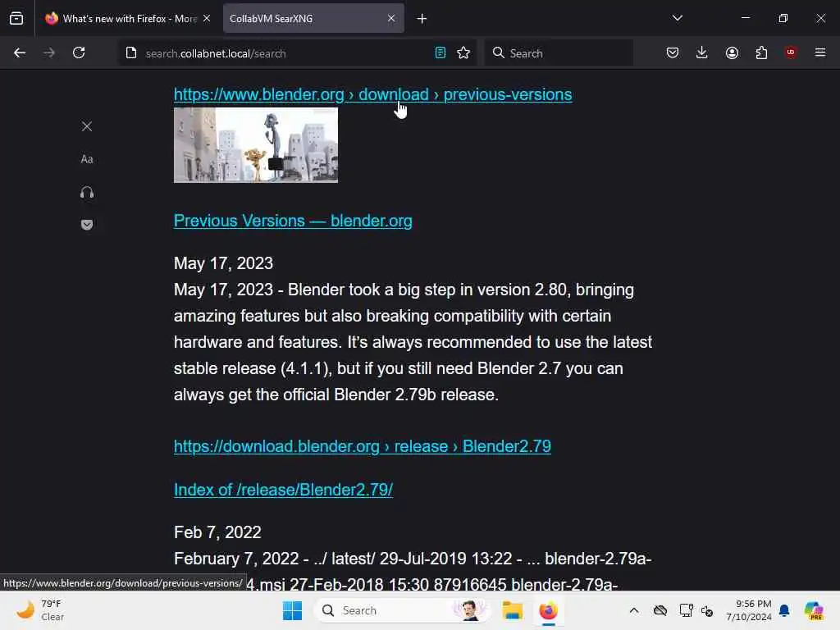Click the page info icon in address bar
The width and height of the screenshot is (840, 630).
131,53
